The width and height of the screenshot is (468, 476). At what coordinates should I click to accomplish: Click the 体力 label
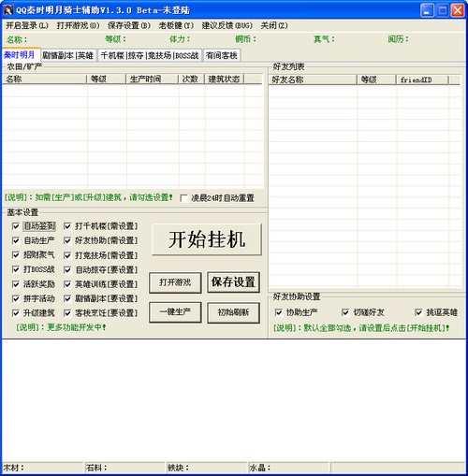click(x=180, y=39)
